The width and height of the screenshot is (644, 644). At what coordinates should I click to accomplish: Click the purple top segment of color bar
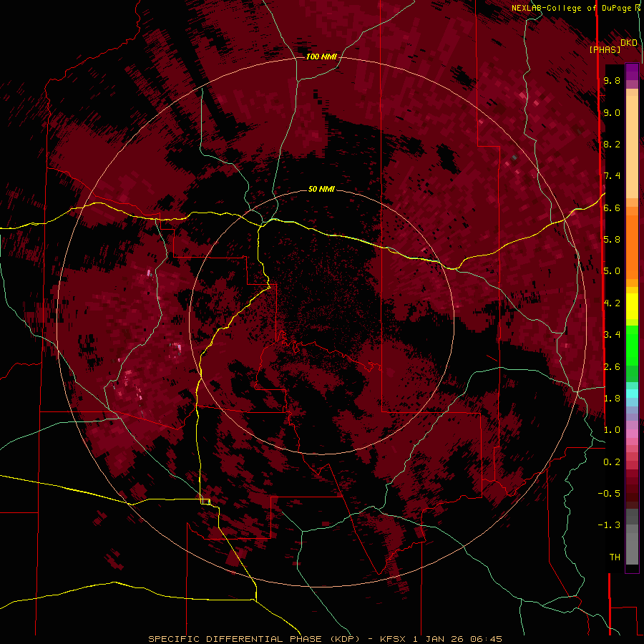coord(632,72)
